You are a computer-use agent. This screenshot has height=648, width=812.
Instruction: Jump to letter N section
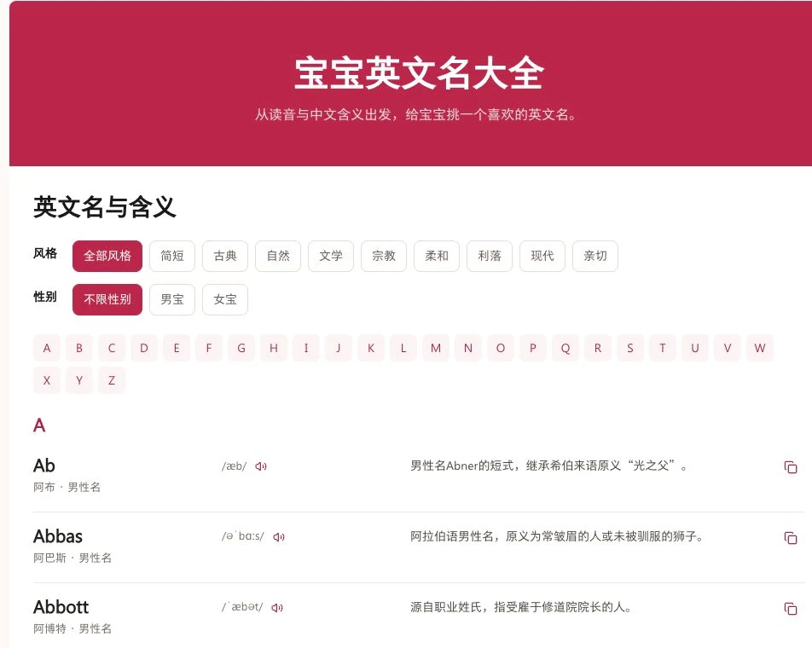click(x=468, y=348)
